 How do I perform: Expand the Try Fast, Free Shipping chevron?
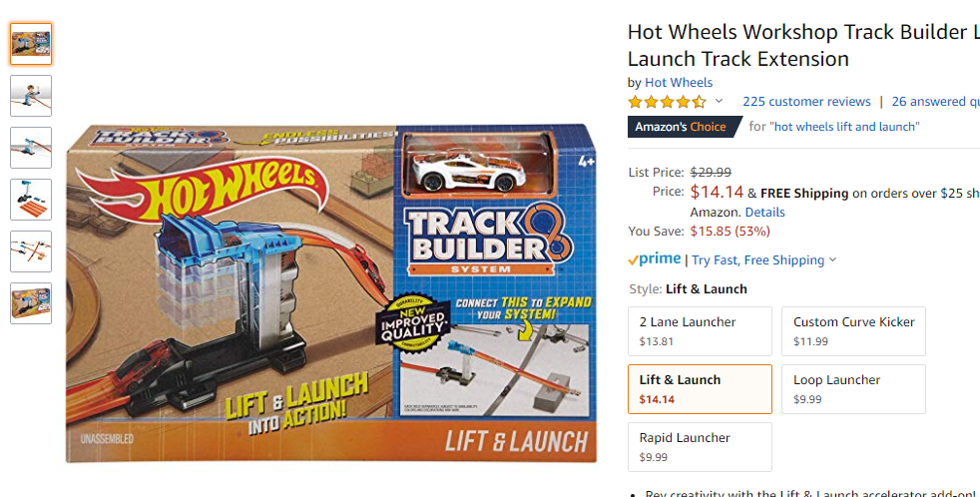coord(832,260)
